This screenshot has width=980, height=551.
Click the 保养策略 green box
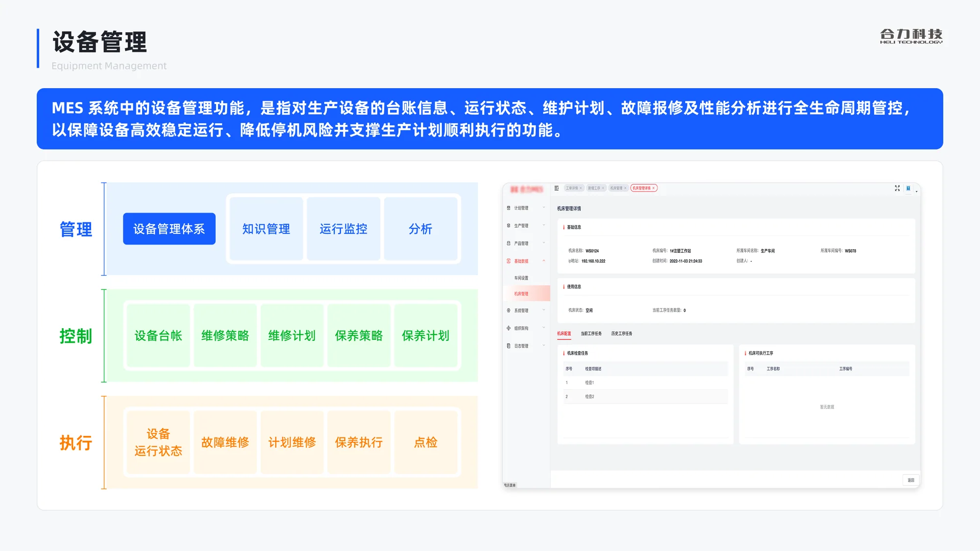[x=359, y=335]
